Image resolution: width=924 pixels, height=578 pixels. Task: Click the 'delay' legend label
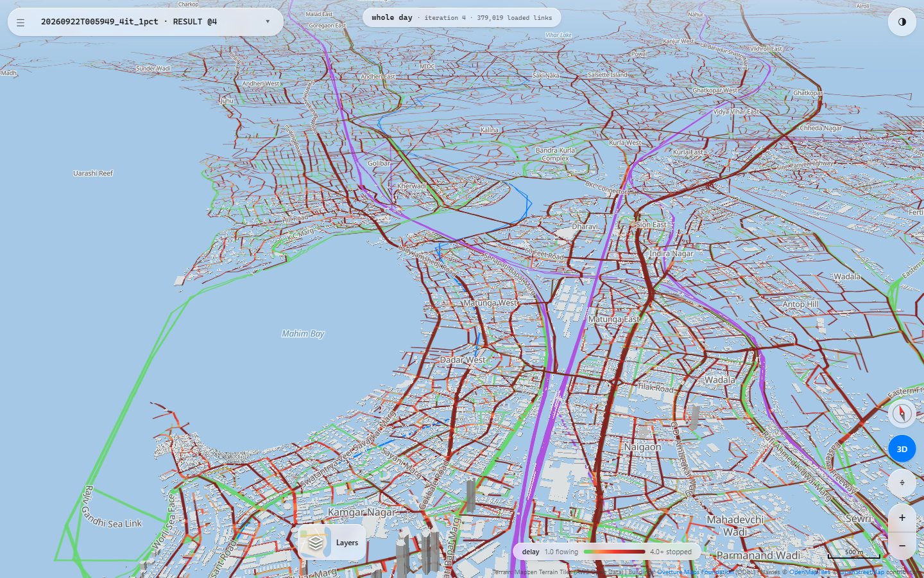point(531,552)
